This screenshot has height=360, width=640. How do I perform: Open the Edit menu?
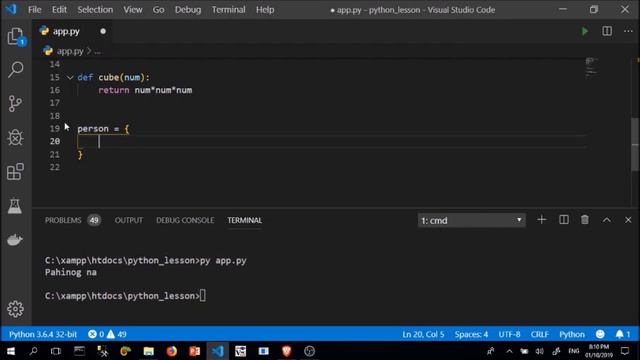tap(59, 9)
